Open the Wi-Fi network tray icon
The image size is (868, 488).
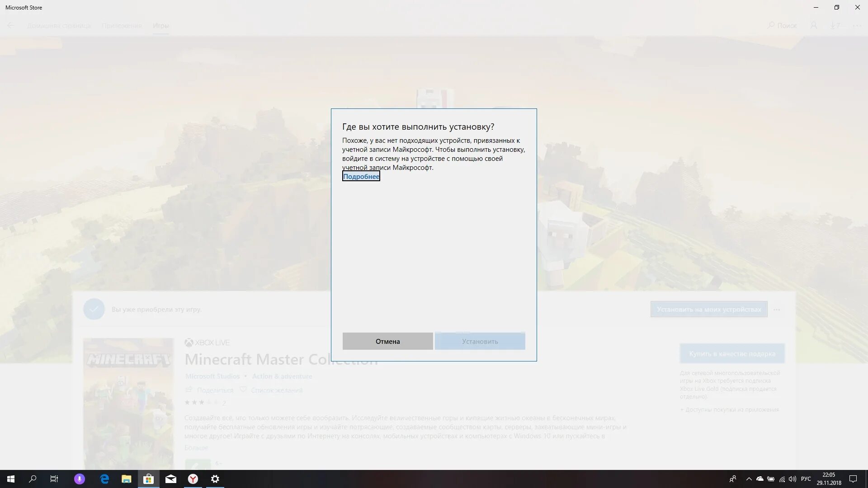click(x=782, y=479)
